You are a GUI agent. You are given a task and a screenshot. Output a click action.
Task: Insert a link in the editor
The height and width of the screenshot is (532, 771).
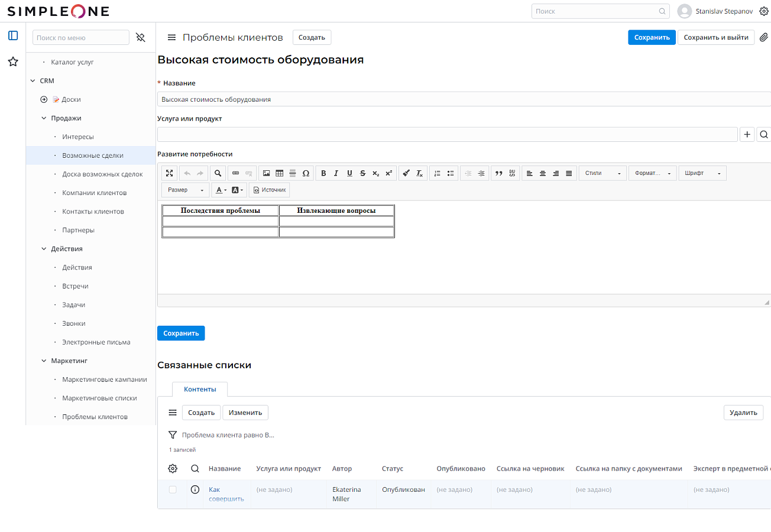coord(235,173)
